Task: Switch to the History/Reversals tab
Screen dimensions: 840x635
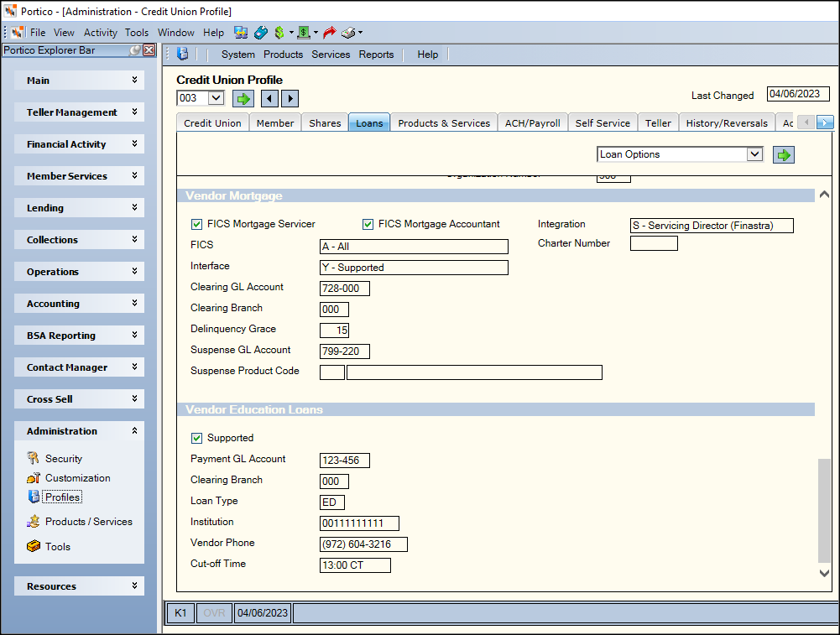Action: coord(727,123)
